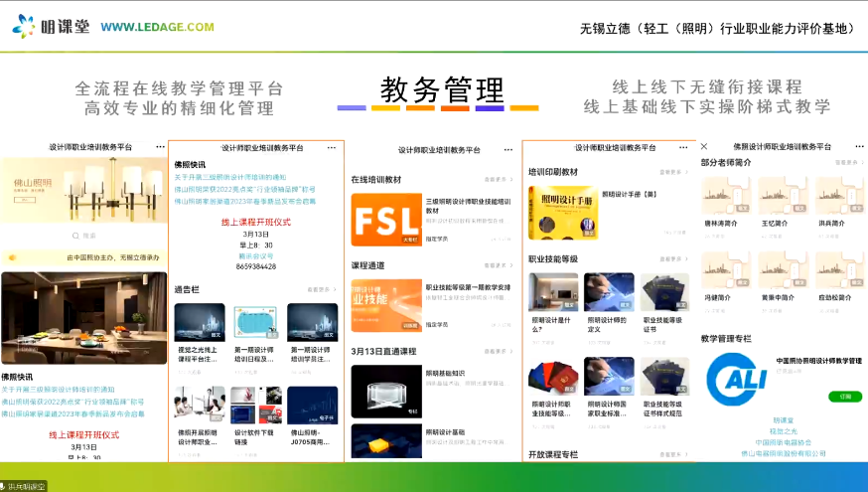
Task: Open the 佛山照明-J0705商用 thumbnail
Action: click(312, 405)
